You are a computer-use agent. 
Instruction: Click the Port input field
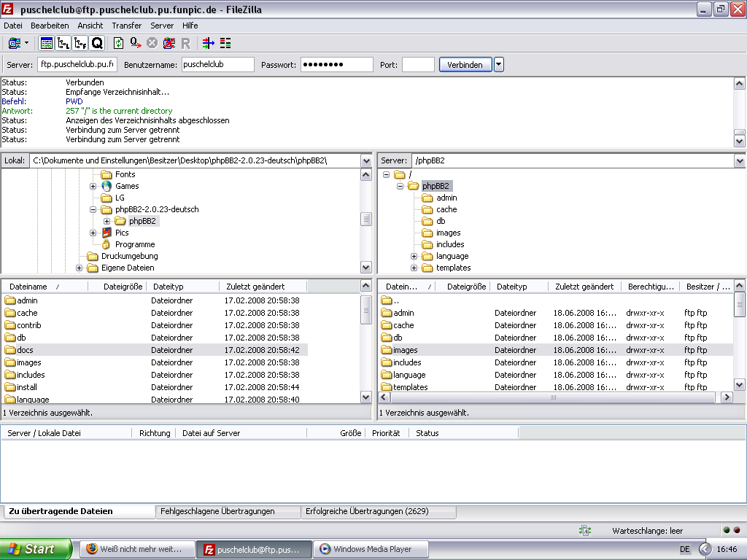(418, 65)
